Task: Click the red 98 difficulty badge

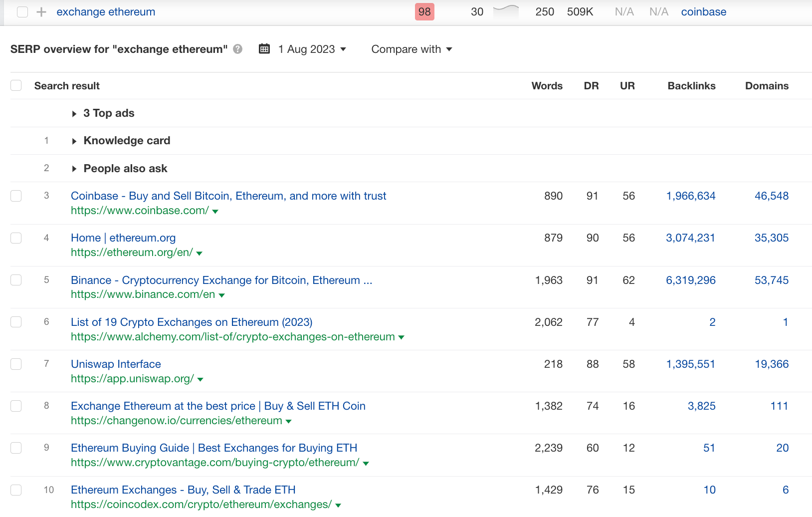Action: point(424,11)
